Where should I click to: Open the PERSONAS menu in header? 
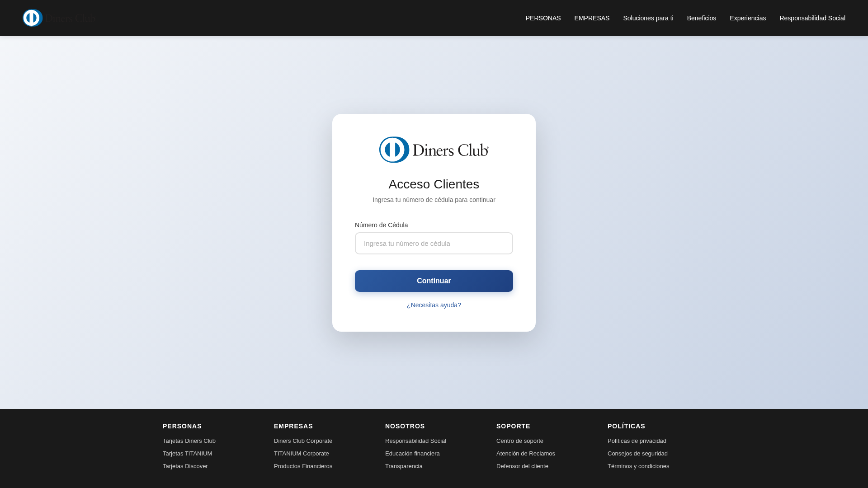(543, 18)
